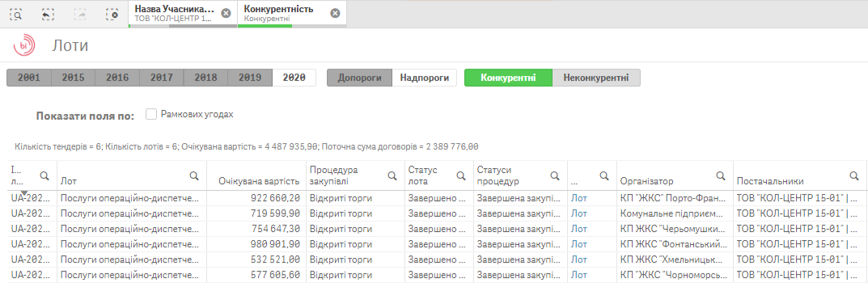Search in Постачальники column
This screenshot has height=291, width=868.
(854, 175)
